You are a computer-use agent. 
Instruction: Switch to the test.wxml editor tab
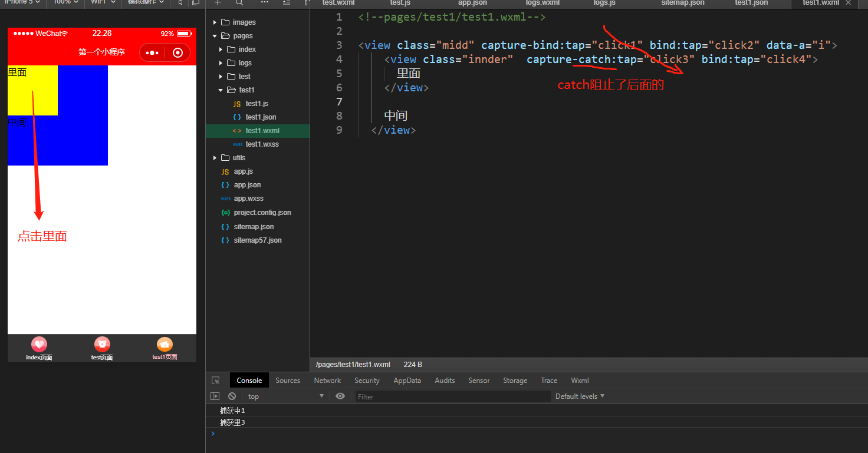pyautogui.click(x=338, y=3)
